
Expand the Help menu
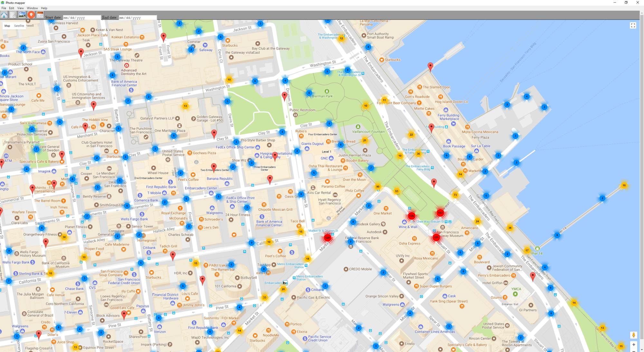pyautogui.click(x=44, y=8)
